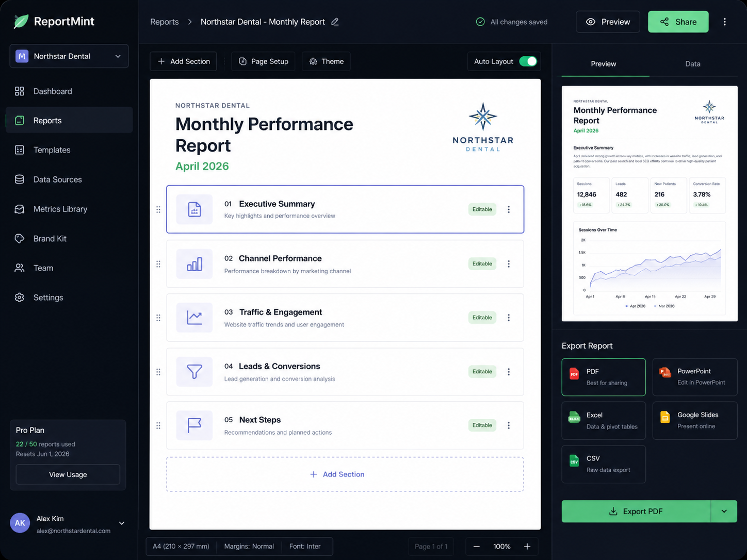Open the Export PDF dropdown arrow
747x560 pixels.
click(x=724, y=512)
